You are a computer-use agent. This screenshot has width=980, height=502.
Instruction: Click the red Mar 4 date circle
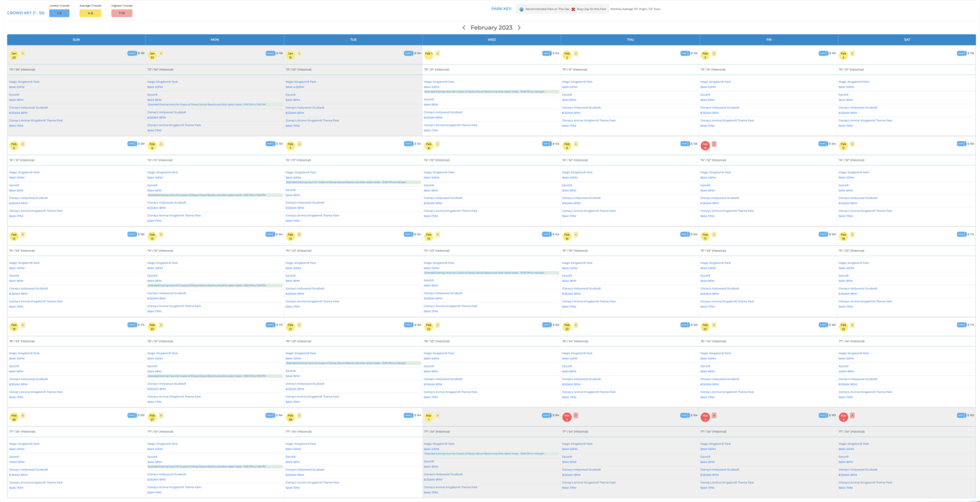843,417
